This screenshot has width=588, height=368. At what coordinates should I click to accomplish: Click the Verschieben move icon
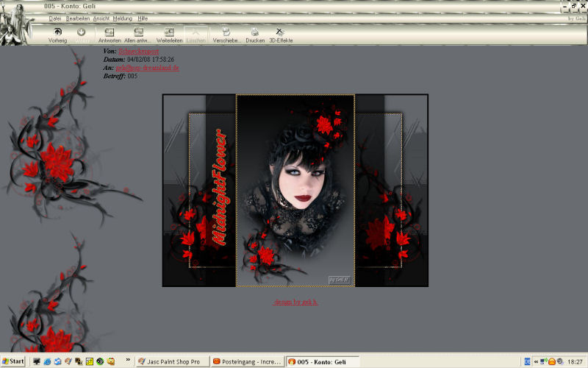tap(226, 33)
